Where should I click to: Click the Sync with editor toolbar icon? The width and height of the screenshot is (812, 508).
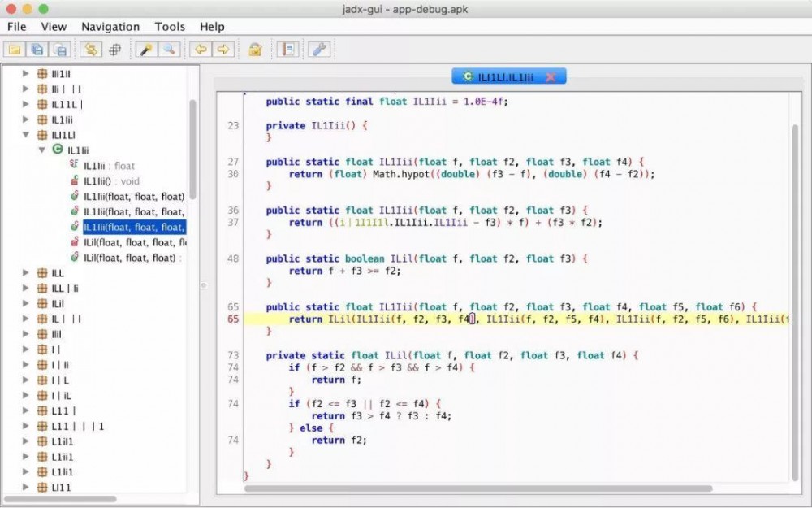click(x=91, y=50)
